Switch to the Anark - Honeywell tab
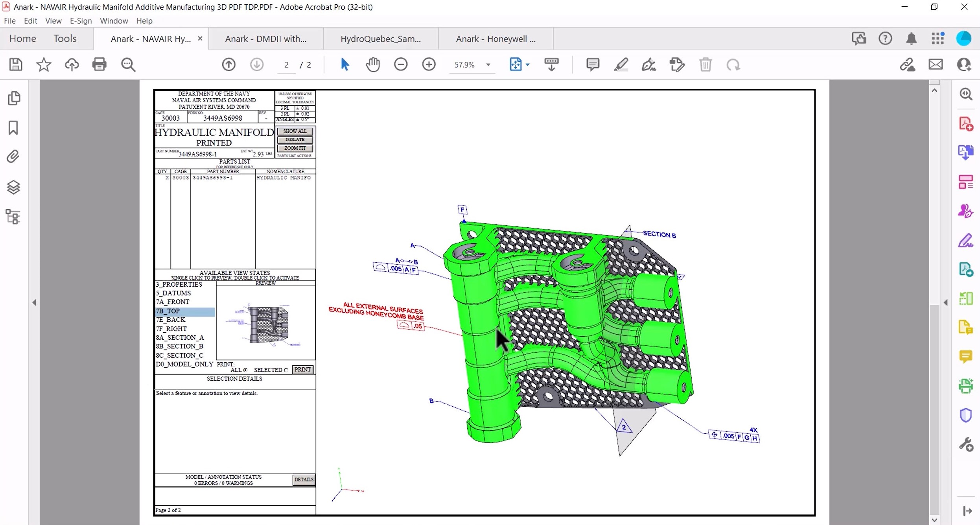The image size is (980, 525). [495, 39]
